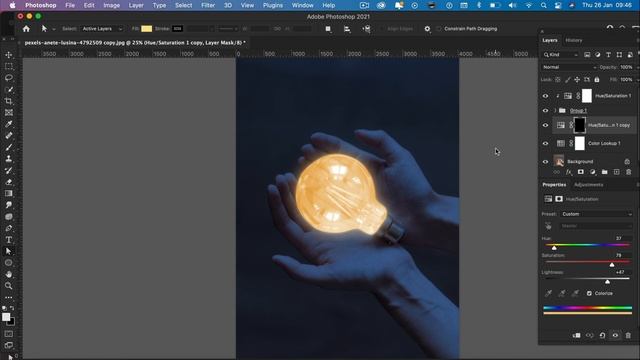
Task: Select the black layer mask thumbnail
Action: pyautogui.click(x=580, y=125)
